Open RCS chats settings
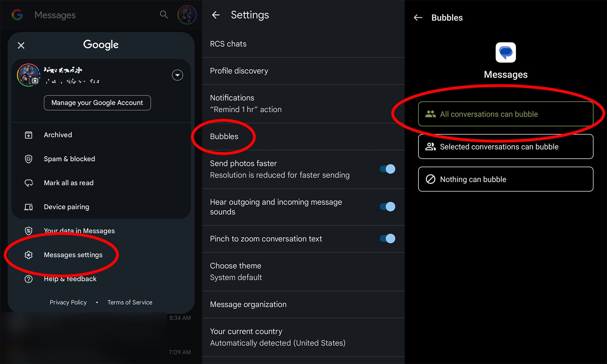The height and width of the screenshot is (364, 607). pyautogui.click(x=228, y=44)
